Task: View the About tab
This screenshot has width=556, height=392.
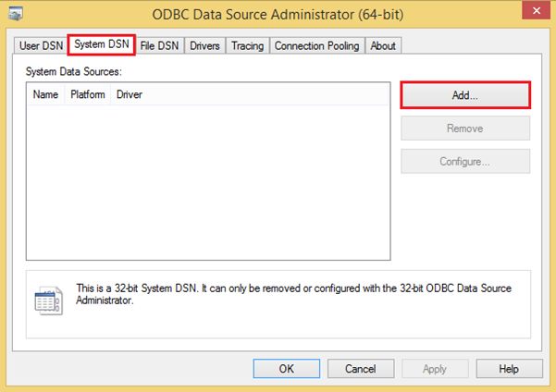Action: point(382,46)
